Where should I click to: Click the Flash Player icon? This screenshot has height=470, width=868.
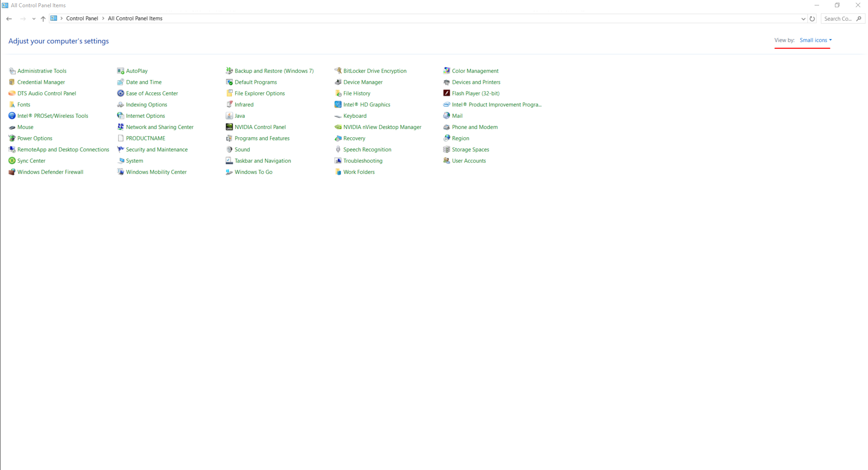pos(447,94)
